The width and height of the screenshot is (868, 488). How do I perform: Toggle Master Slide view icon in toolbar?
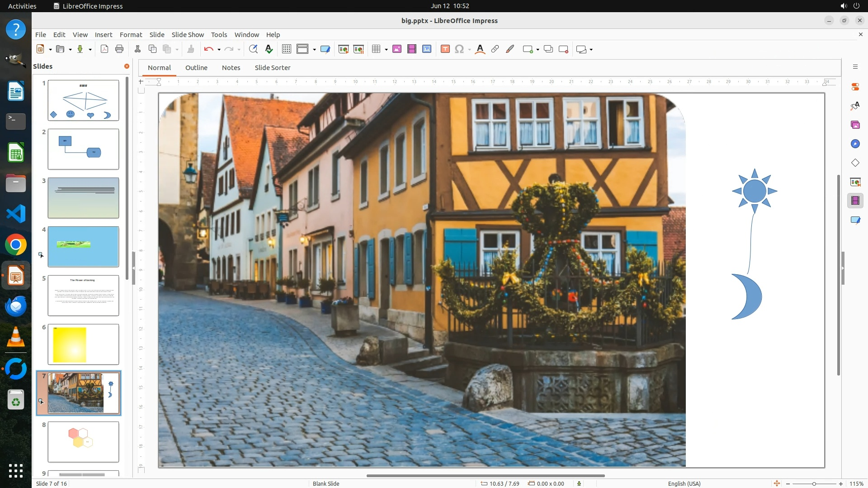(x=325, y=49)
